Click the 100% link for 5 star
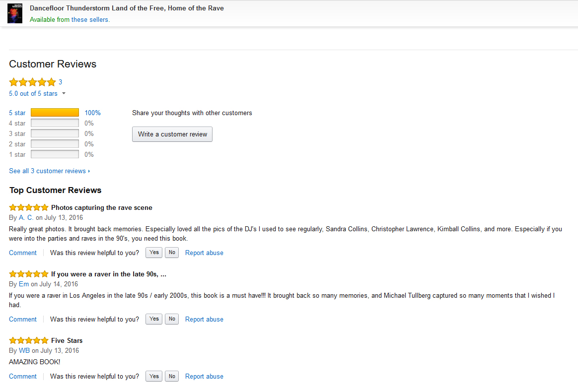This screenshot has height=392, width=578. [x=92, y=113]
